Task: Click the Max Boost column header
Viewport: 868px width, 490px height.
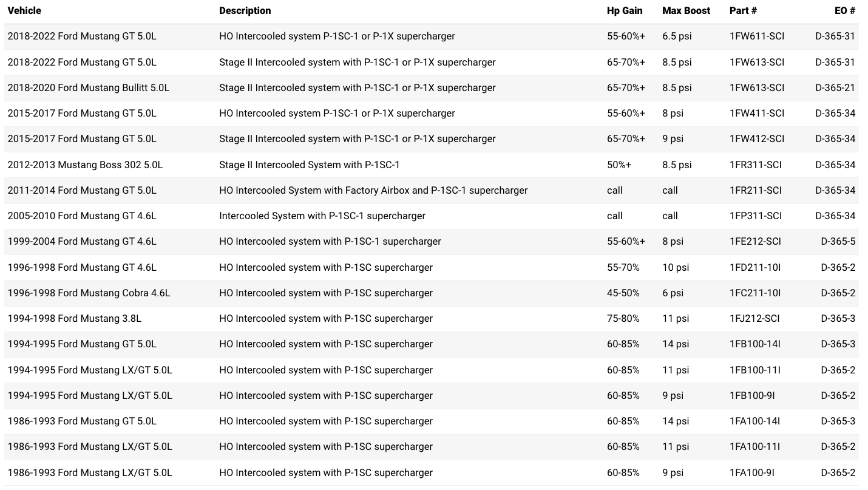Action: point(686,10)
